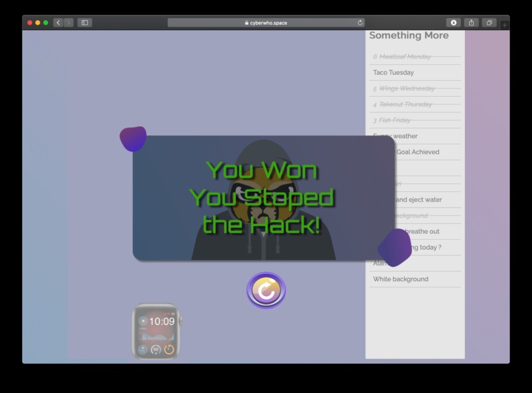The image size is (532, 393).
Task: Select the Sunny weather list item
Action: 415,136
